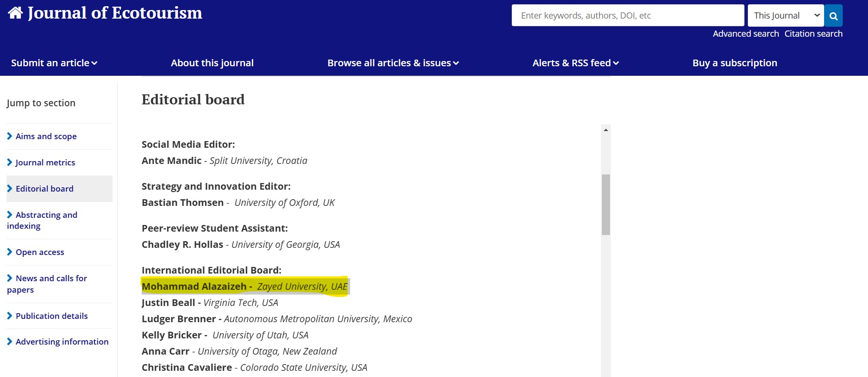Viewport: 868px width, 377px height.
Task: Click the magnifying glass search button
Action: tap(833, 16)
